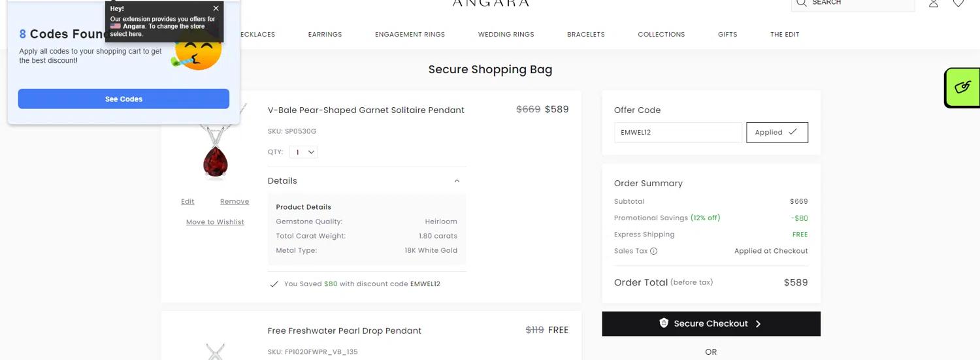The width and height of the screenshot is (980, 360).
Task: Open the account profile icon
Action: tap(934, 3)
